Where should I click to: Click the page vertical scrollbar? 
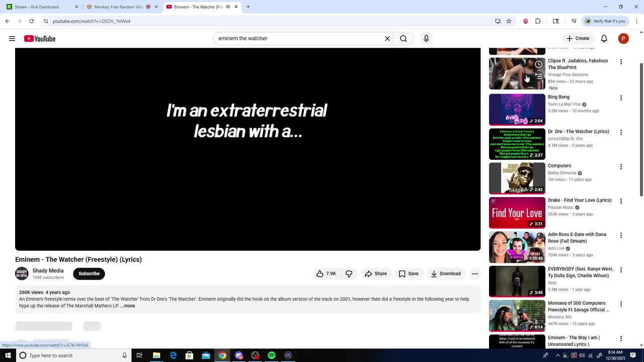coord(641,130)
